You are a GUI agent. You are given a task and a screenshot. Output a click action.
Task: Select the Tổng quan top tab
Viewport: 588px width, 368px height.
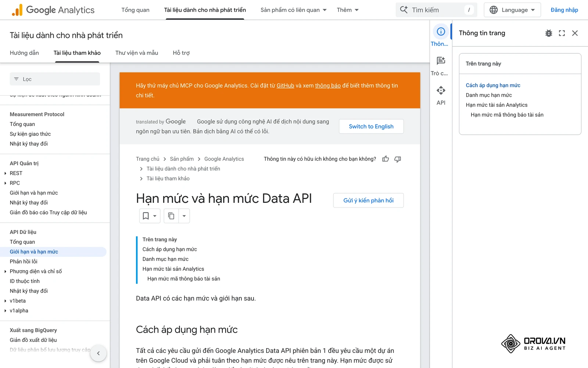point(135,10)
